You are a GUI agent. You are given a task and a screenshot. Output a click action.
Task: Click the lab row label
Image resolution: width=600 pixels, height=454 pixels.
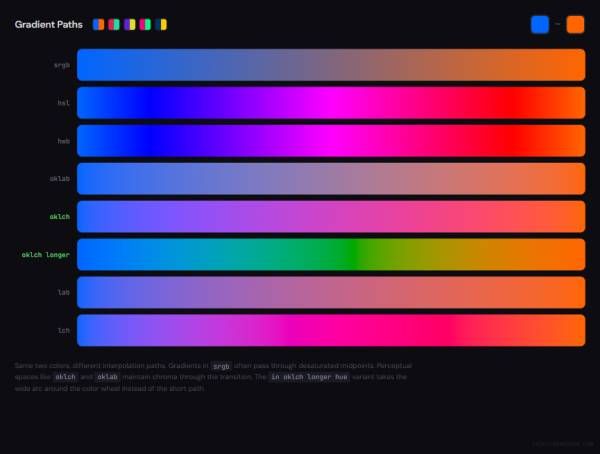(x=63, y=293)
